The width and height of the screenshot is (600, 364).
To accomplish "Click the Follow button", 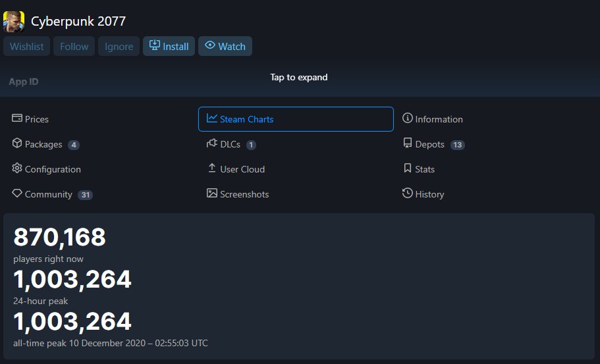I will tap(74, 46).
